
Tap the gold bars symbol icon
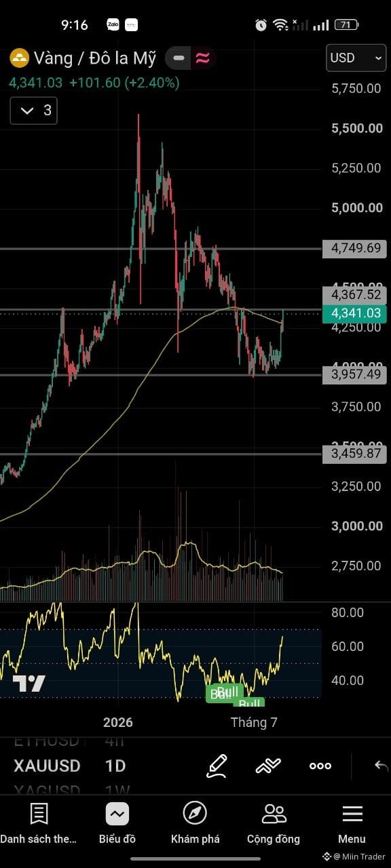pos(19,58)
